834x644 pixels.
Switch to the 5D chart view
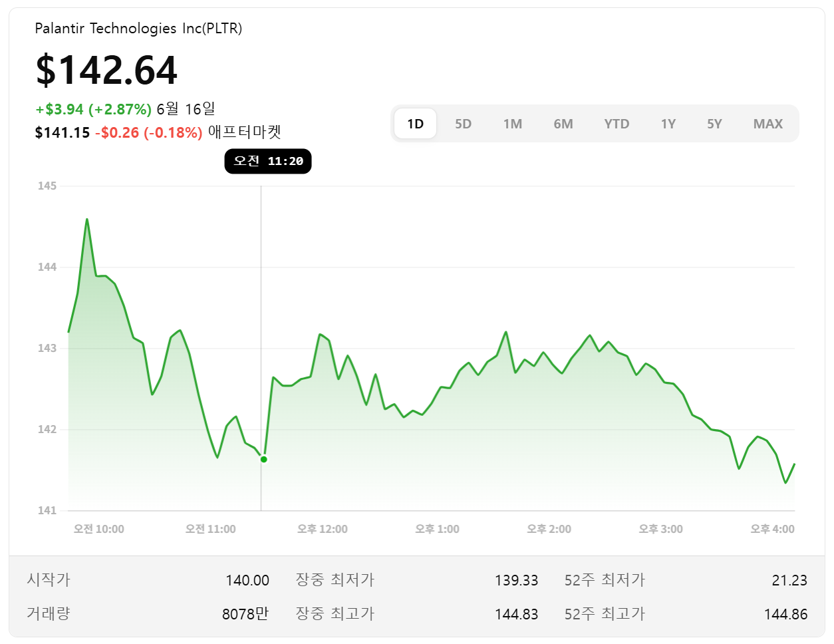point(463,123)
